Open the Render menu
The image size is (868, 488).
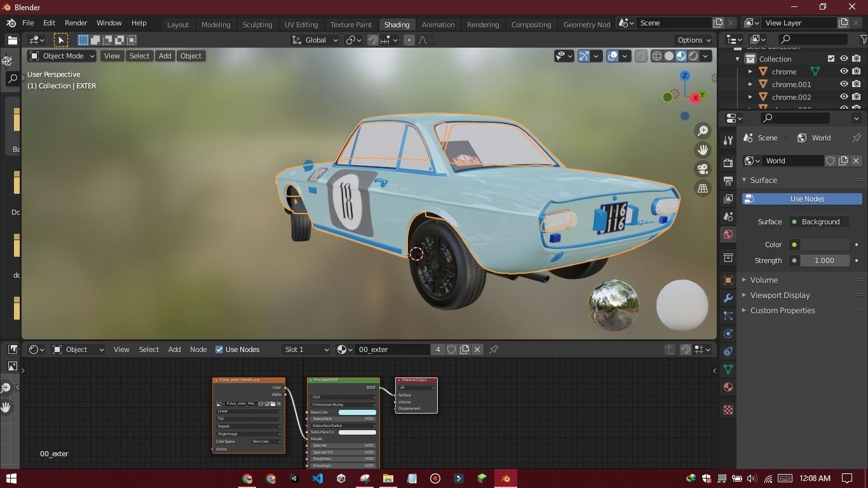76,23
